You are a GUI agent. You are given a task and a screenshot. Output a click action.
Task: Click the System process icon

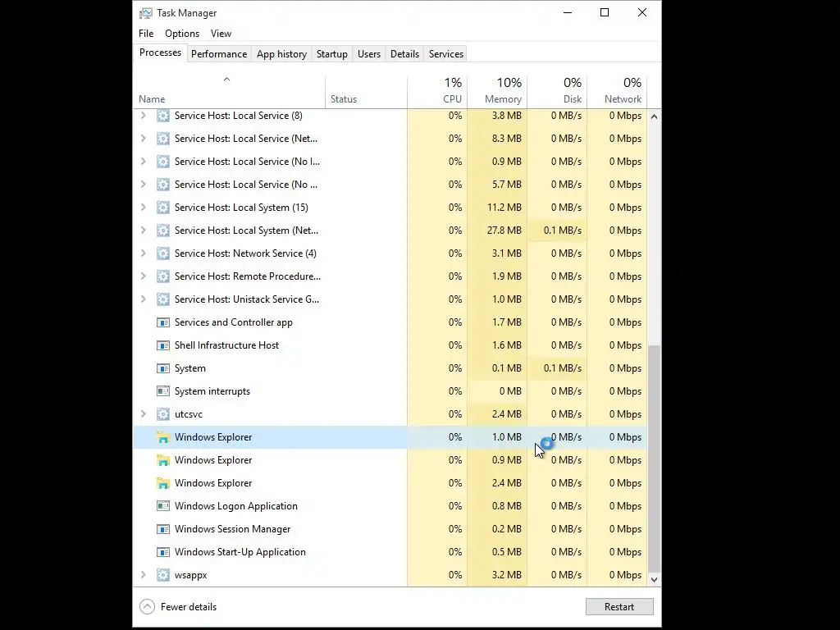tap(163, 368)
